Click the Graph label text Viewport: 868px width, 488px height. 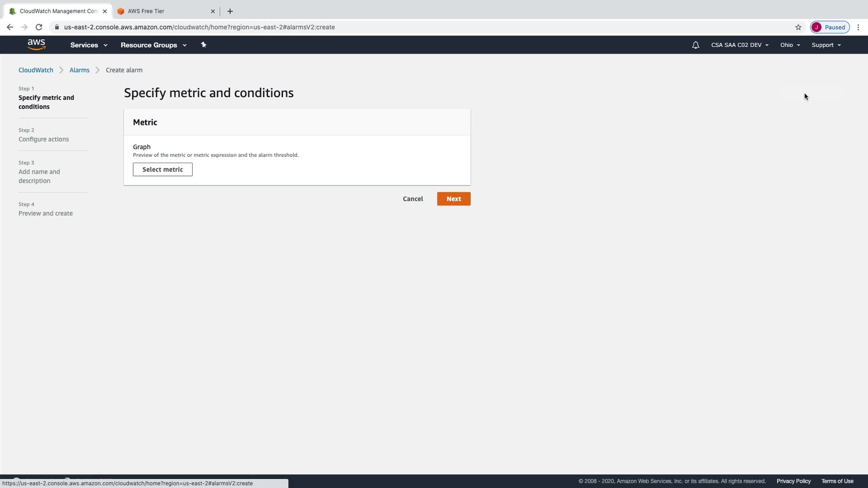coord(142,147)
